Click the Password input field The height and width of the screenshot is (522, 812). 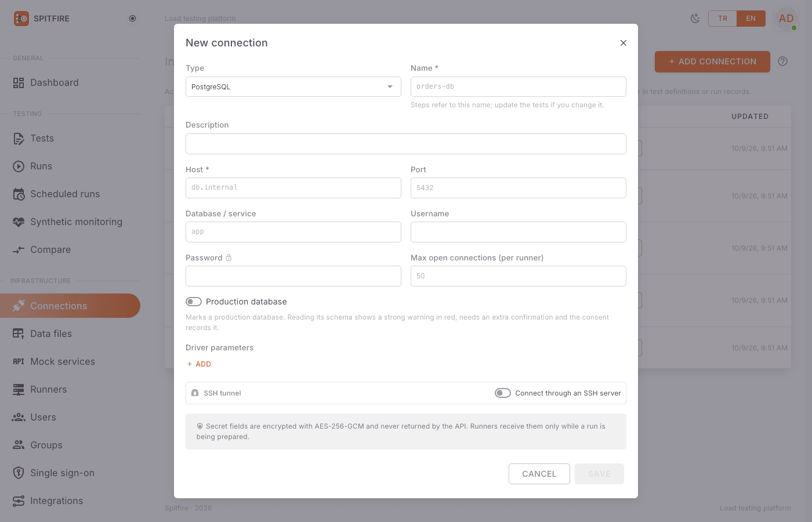tap(293, 276)
